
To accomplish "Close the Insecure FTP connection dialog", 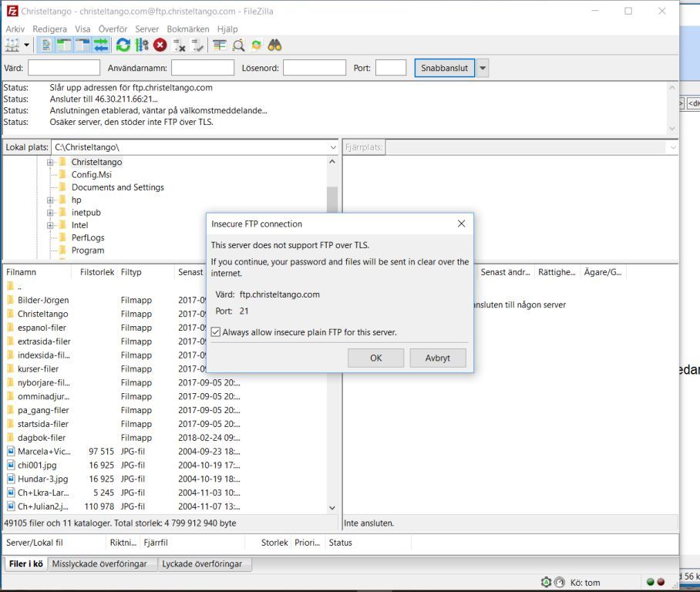I will point(461,224).
